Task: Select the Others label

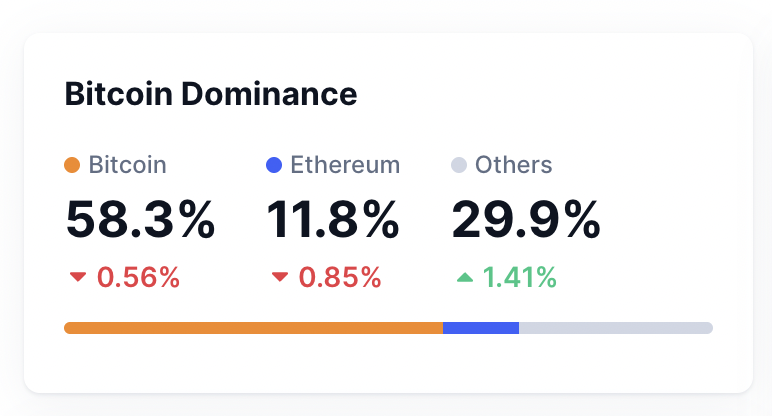Action: coord(513,165)
